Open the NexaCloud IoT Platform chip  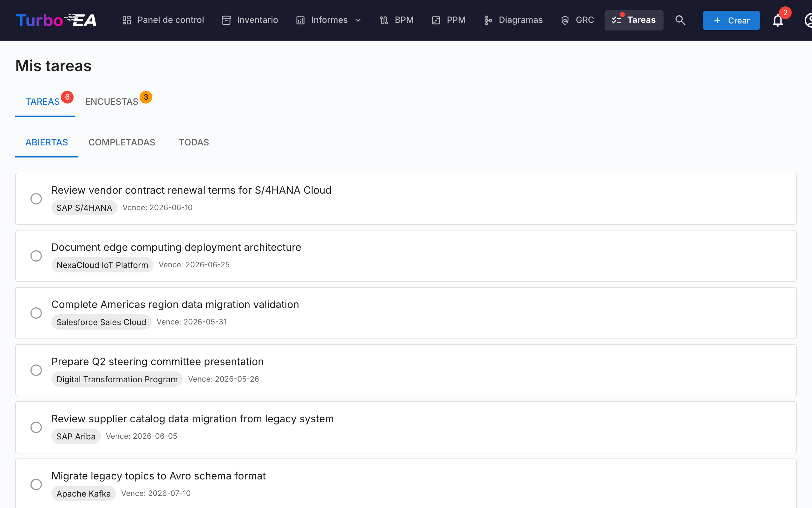(x=102, y=265)
